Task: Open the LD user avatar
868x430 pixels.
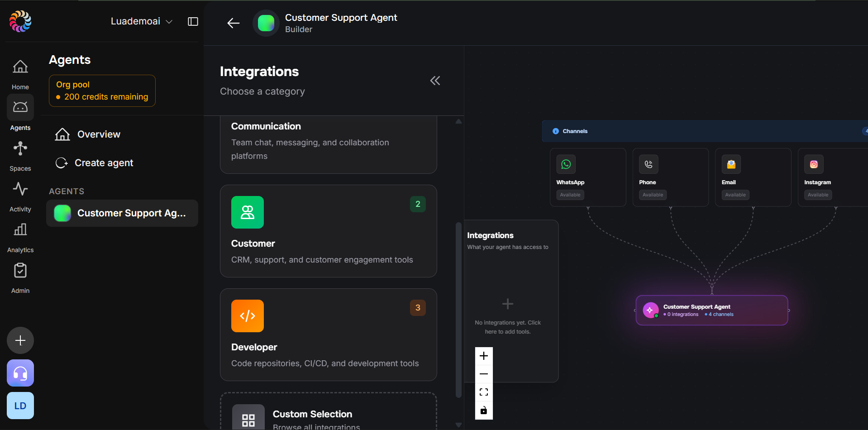Action: [20, 406]
